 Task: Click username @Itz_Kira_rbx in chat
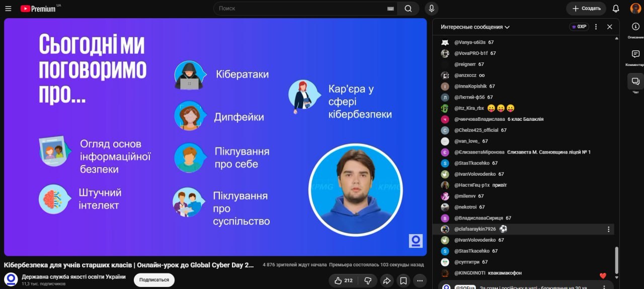pyautogui.click(x=469, y=108)
